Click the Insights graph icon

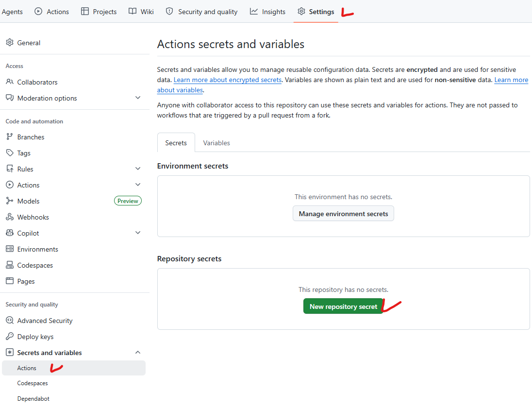[x=254, y=11]
